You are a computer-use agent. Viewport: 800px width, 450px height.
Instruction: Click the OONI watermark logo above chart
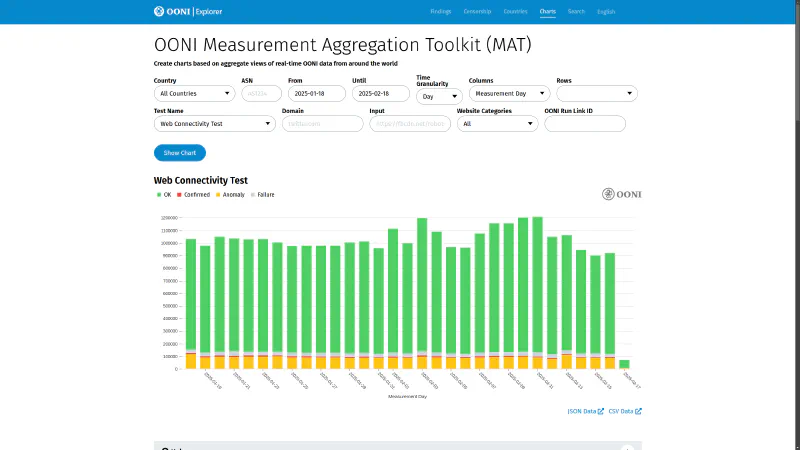coord(621,194)
